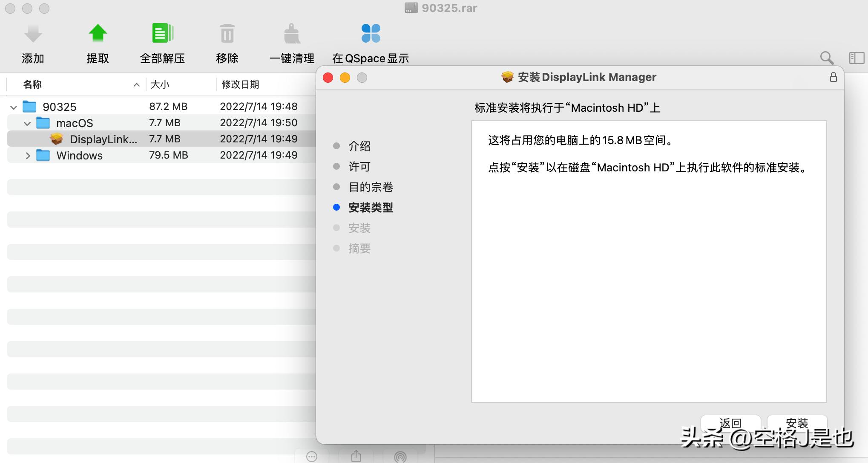Sort by Modified Date (修改日期) column

240,84
